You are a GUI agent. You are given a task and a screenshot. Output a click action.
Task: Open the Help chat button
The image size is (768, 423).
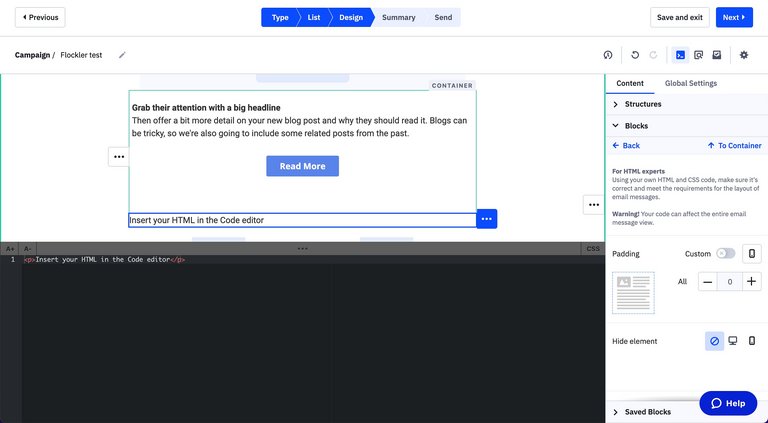pyautogui.click(x=728, y=403)
